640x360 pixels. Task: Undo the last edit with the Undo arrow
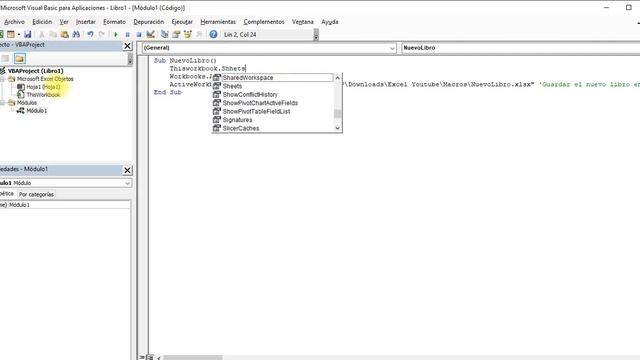90,35
